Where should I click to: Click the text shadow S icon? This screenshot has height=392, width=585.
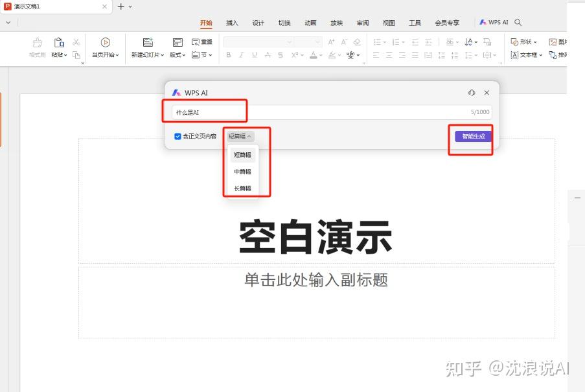pos(281,55)
